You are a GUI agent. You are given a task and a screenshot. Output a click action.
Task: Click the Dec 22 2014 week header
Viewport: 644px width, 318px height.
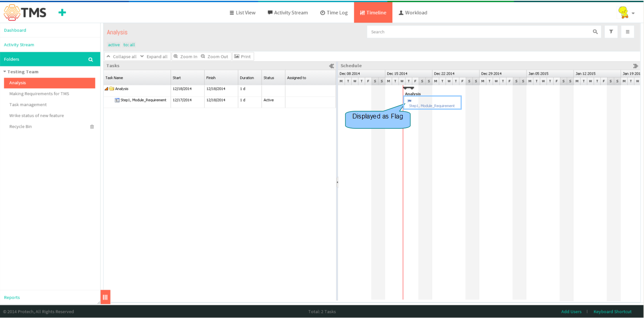(455, 74)
